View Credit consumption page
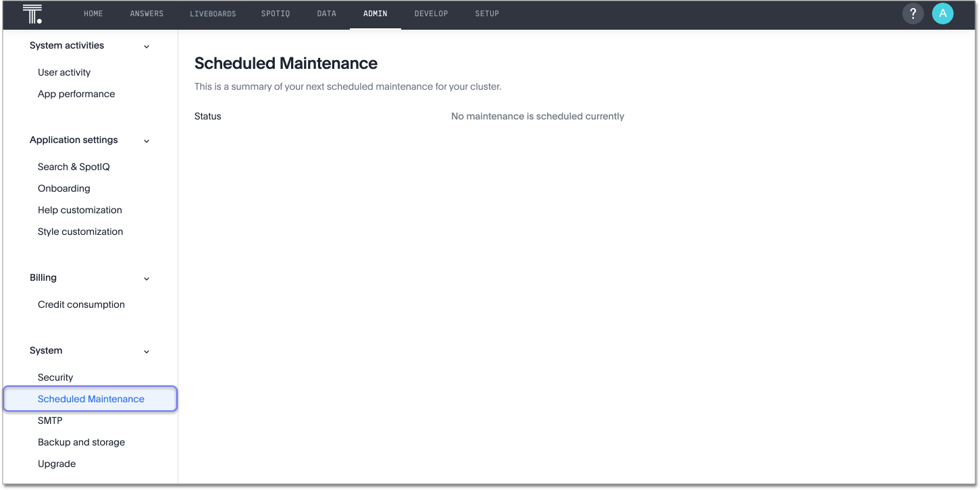This screenshot has height=490, width=980. 81,304
